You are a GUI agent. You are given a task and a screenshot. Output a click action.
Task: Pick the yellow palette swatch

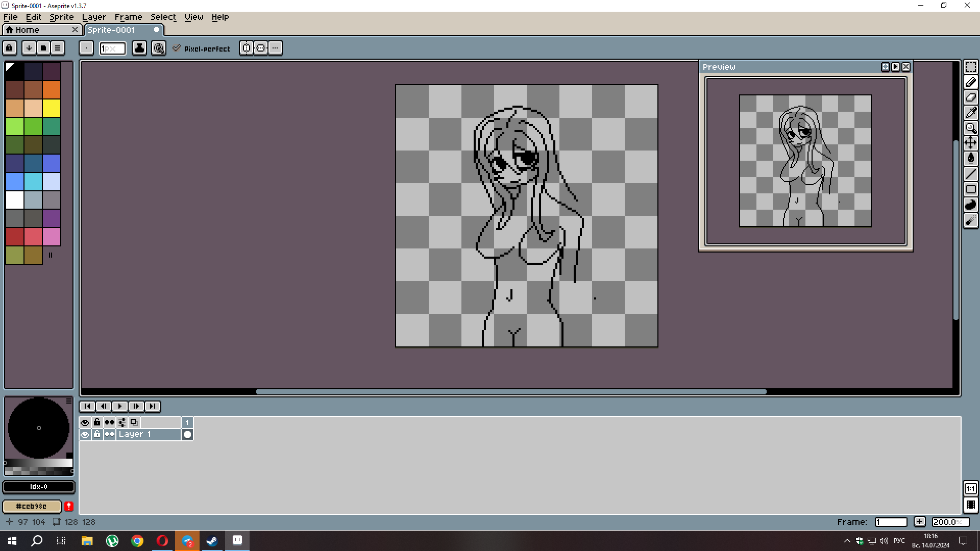(52, 108)
